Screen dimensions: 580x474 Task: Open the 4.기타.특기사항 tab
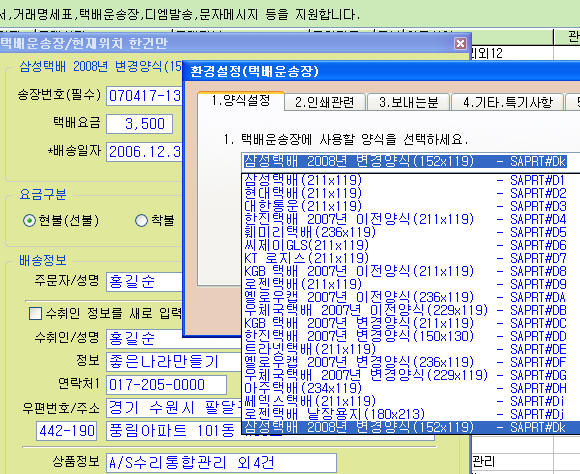pos(508,102)
